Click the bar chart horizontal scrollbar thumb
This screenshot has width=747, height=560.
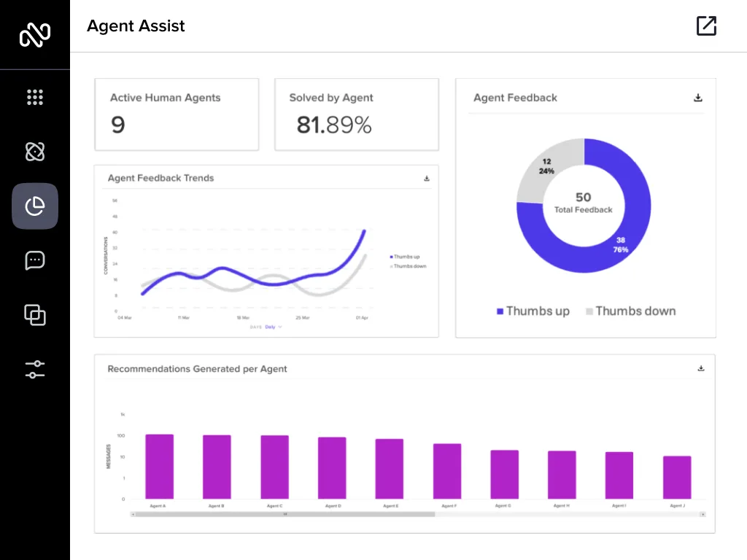click(x=285, y=514)
